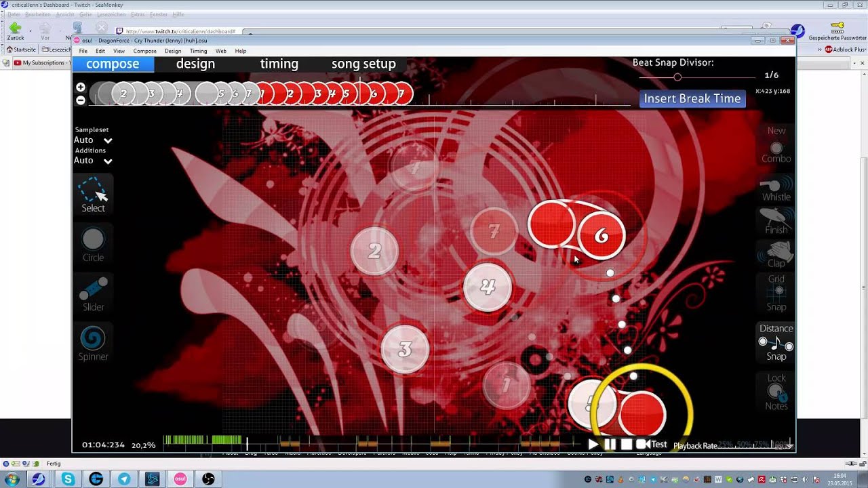Adjust the Beat Snap Divisor slider handle
The width and height of the screenshot is (868, 488).
tap(677, 77)
